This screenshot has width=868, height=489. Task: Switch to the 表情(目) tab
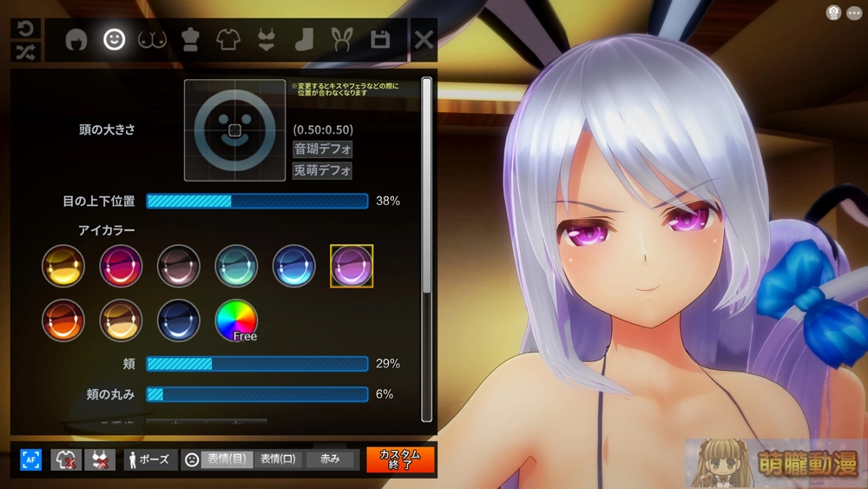coord(227,459)
